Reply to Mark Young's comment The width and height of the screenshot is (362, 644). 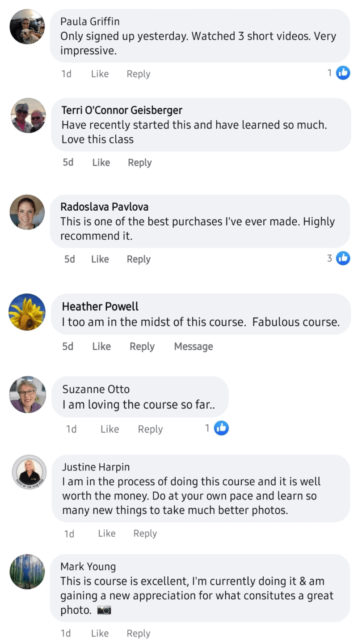pos(139,633)
